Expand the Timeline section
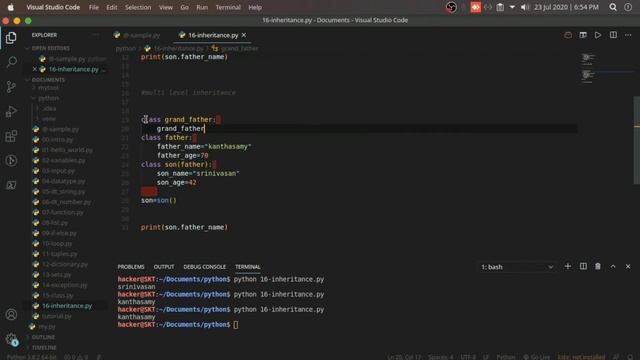 click(x=44, y=348)
